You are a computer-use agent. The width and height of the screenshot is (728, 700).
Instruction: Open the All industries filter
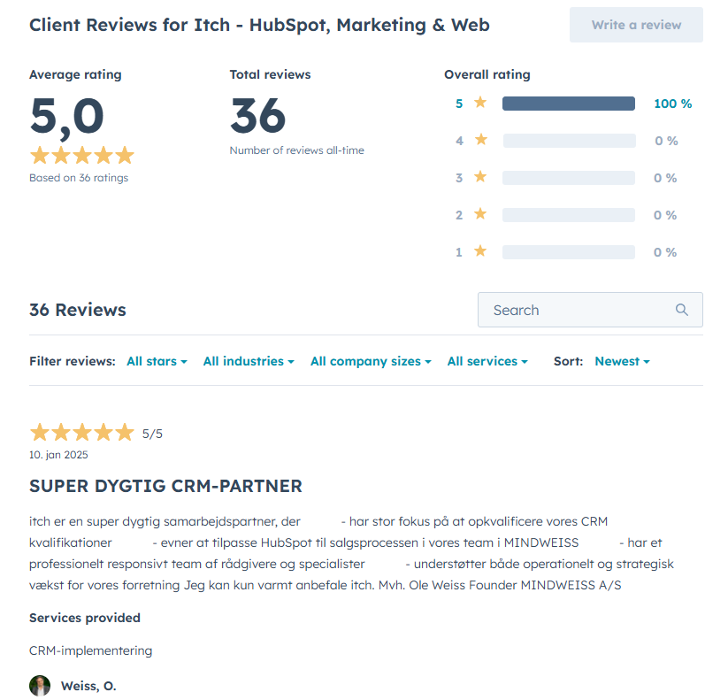click(248, 361)
